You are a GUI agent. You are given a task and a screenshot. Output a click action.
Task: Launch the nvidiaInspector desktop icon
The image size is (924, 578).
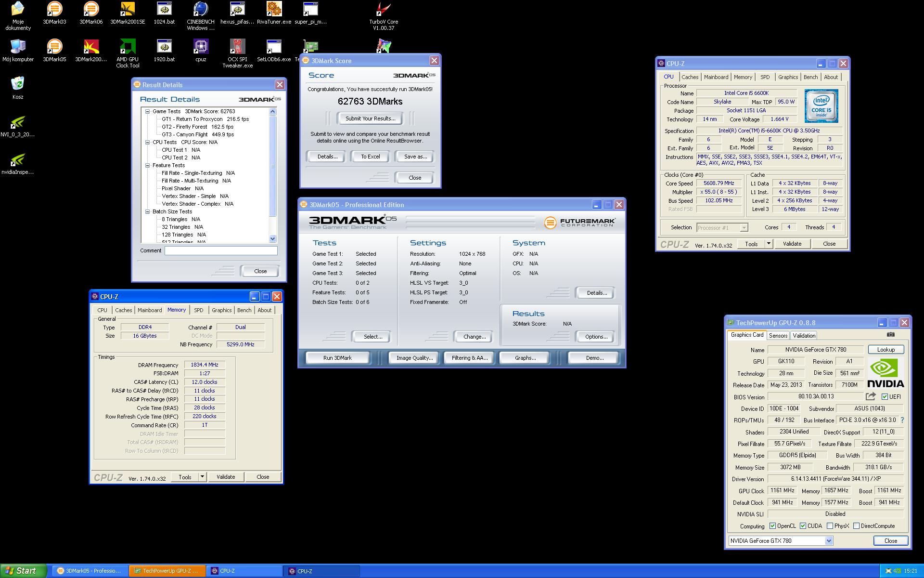18,163
